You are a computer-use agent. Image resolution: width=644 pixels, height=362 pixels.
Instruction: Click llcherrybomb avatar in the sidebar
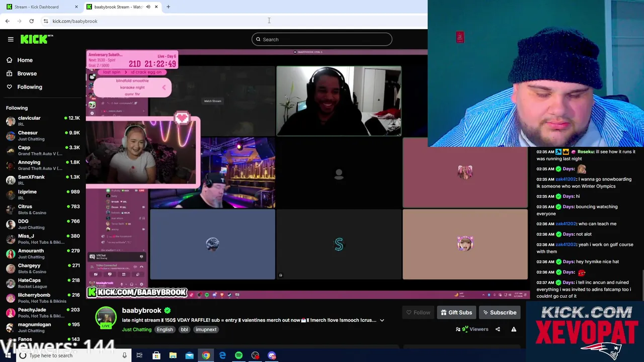point(11,298)
